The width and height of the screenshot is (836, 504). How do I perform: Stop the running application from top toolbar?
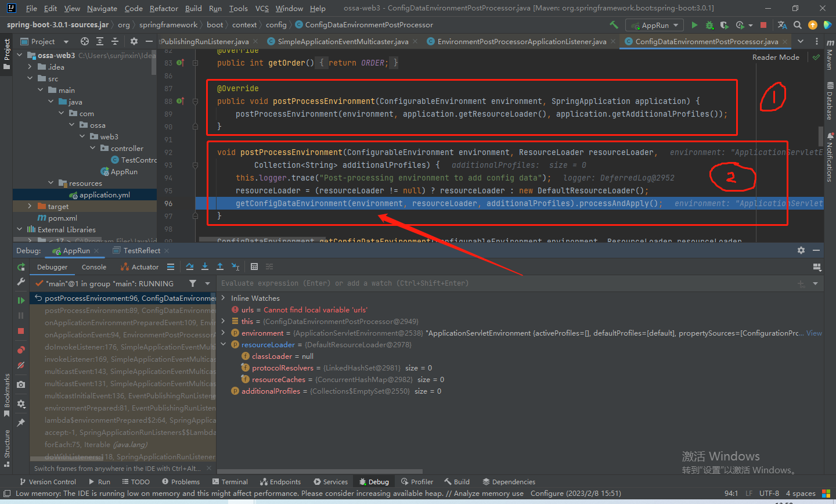pos(763,25)
